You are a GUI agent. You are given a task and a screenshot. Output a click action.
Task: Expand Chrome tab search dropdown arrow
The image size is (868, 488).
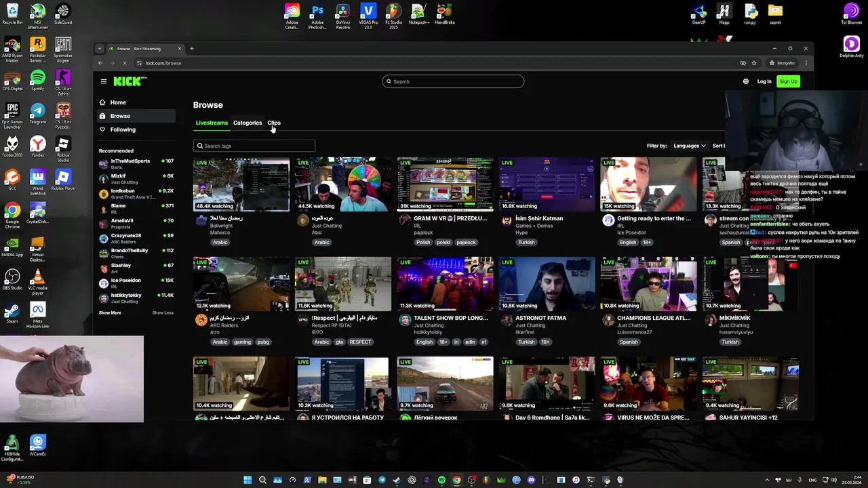click(100, 49)
